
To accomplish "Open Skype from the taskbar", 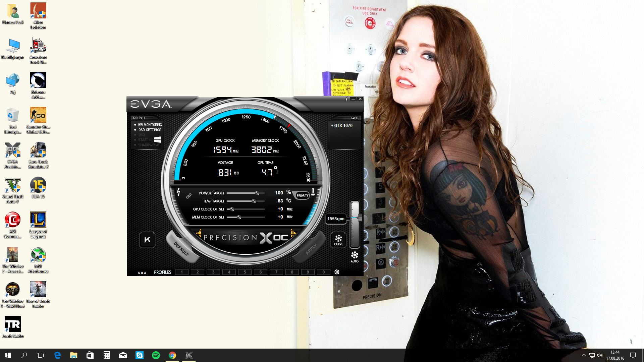I will click(x=140, y=355).
